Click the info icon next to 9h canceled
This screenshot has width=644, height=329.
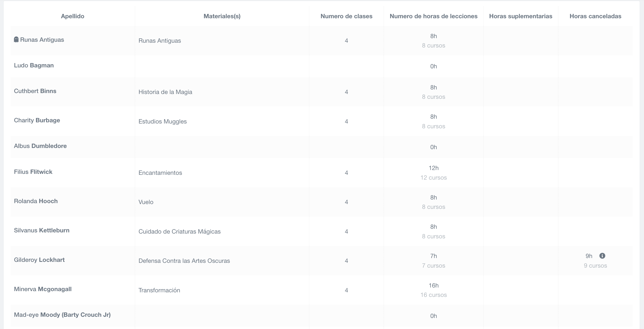click(602, 256)
